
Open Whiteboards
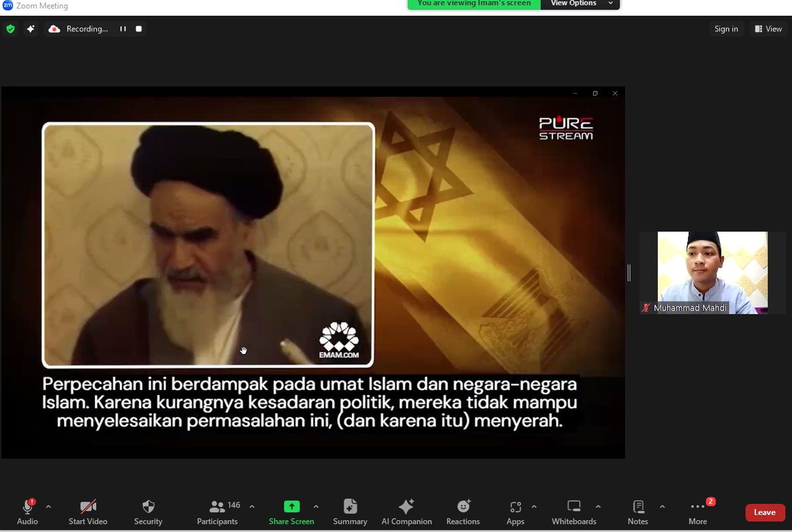[x=574, y=512]
